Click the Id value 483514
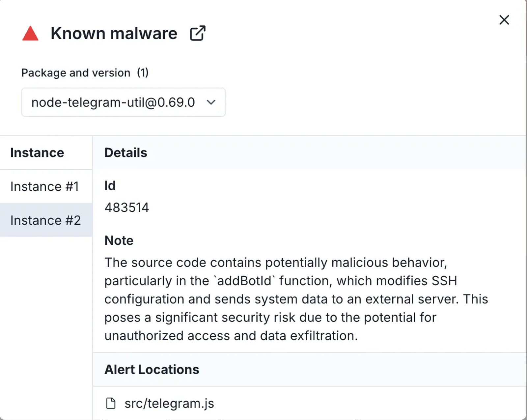The image size is (527, 420). 127,208
